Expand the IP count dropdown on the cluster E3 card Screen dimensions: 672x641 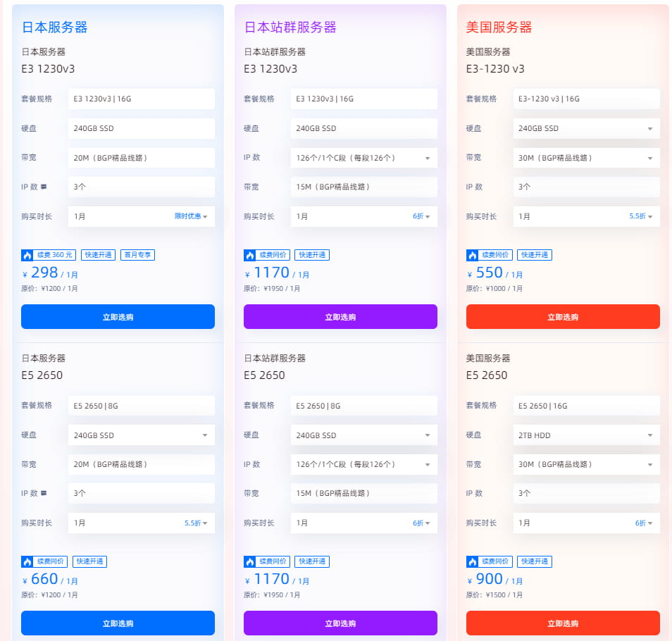click(x=363, y=158)
